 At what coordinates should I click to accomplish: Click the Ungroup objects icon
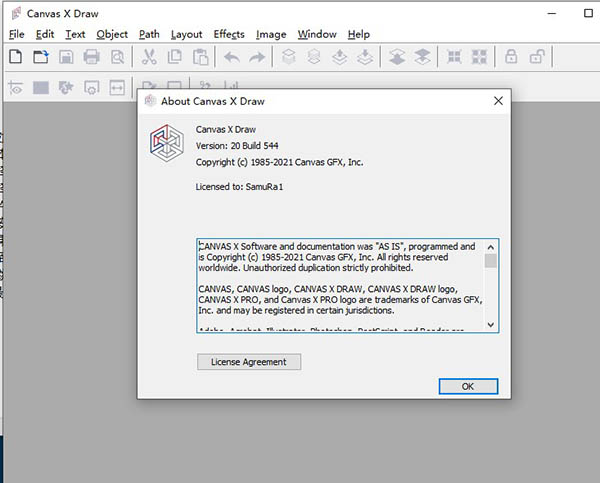pyautogui.click(x=479, y=57)
